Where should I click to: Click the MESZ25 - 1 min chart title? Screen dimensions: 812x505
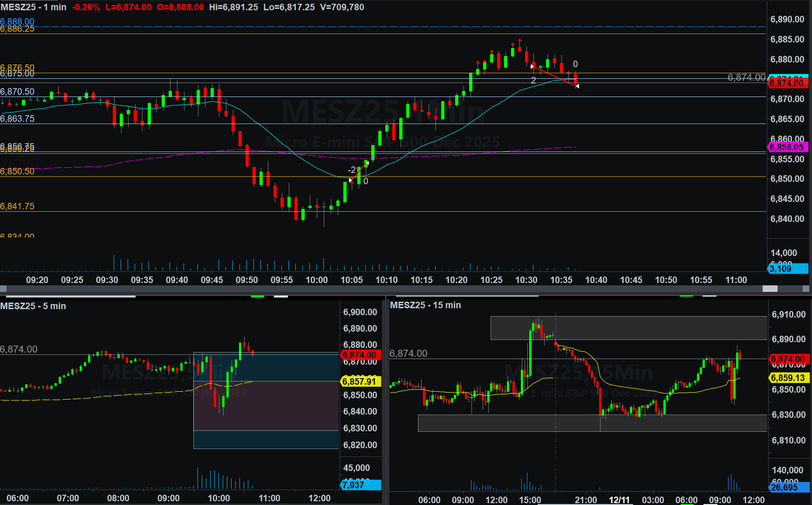pos(34,7)
